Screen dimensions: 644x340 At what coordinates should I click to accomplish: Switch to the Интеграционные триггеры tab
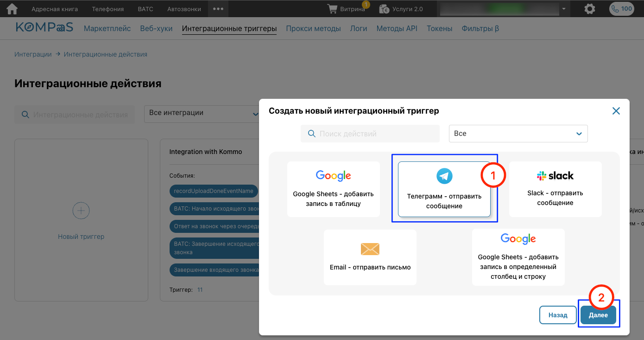(229, 29)
